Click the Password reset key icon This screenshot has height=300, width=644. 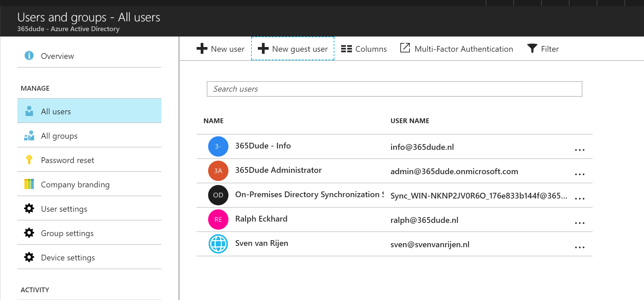(x=29, y=160)
